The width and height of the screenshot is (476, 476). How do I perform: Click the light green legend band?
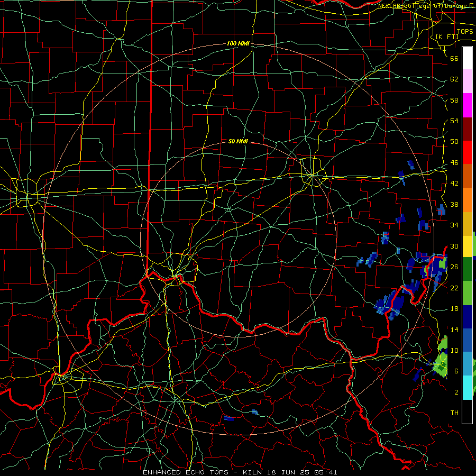[x=467, y=293]
